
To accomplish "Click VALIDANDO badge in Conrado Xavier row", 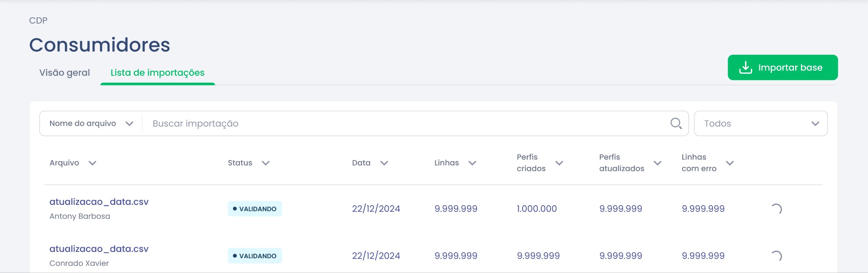I will pyautogui.click(x=255, y=256).
